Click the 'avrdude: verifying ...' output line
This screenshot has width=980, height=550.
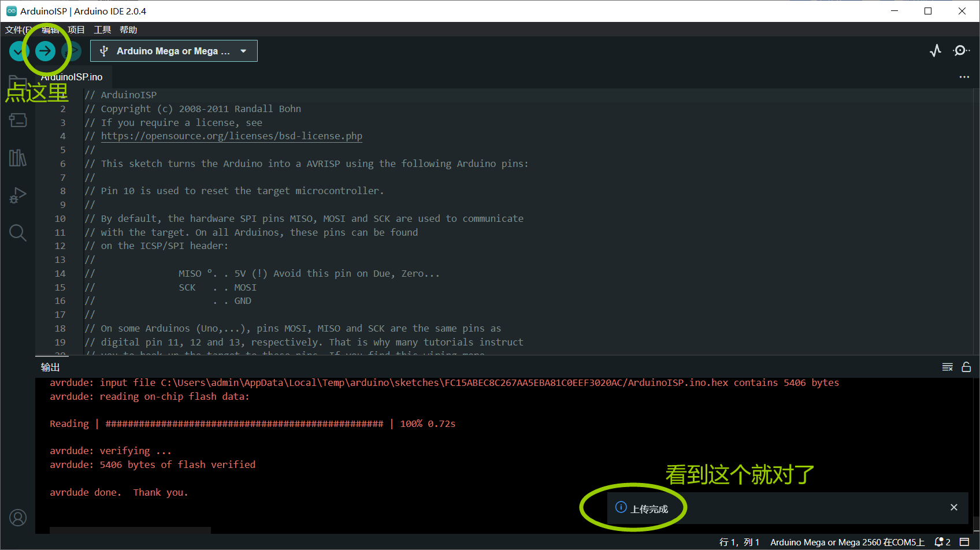(x=110, y=451)
